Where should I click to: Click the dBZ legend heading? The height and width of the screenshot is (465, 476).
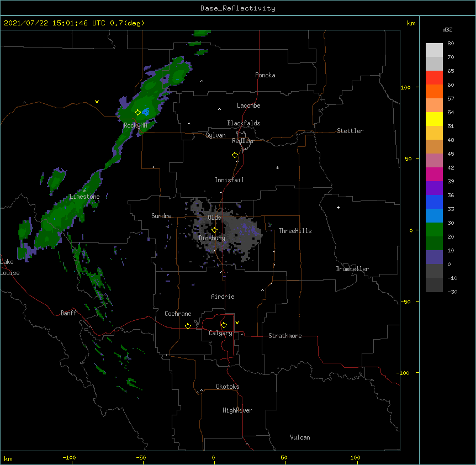pyautogui.click(x=447, y=30)
